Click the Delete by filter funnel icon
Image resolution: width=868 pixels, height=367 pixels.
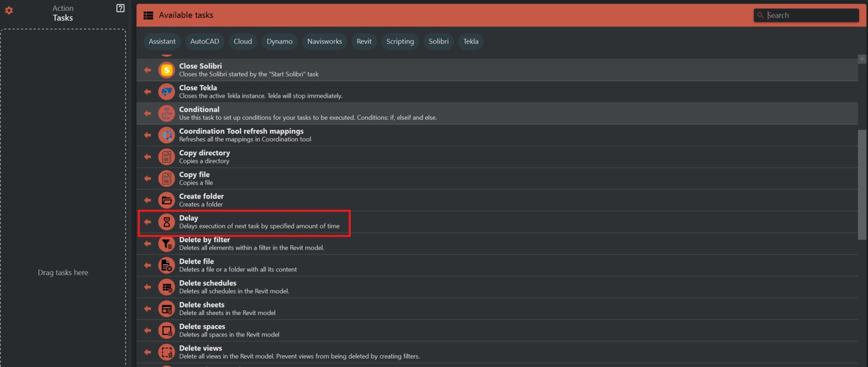coord(166,244)
